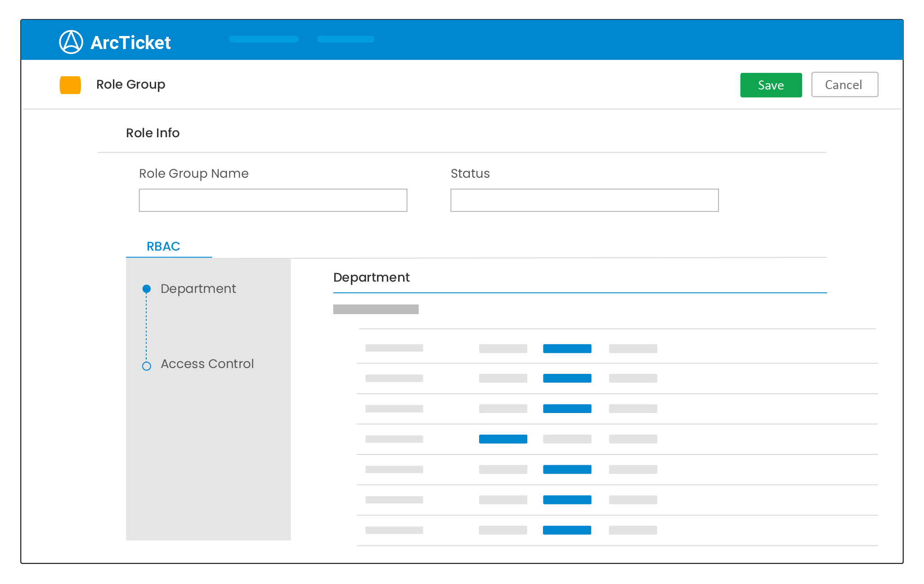Screen dimensions: 924x584
Task: Focus the Role Group Name field
Action: point(273,200)
